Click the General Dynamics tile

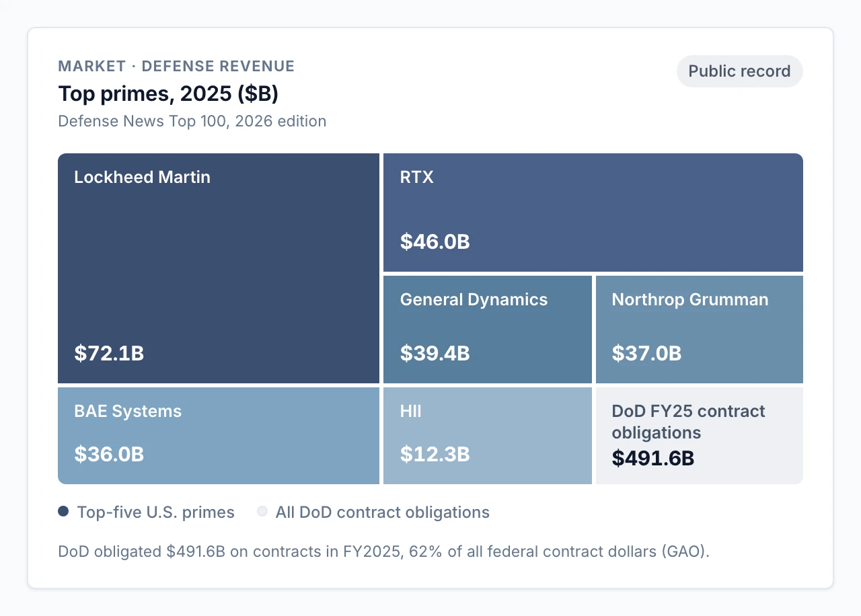pos(488,330)
